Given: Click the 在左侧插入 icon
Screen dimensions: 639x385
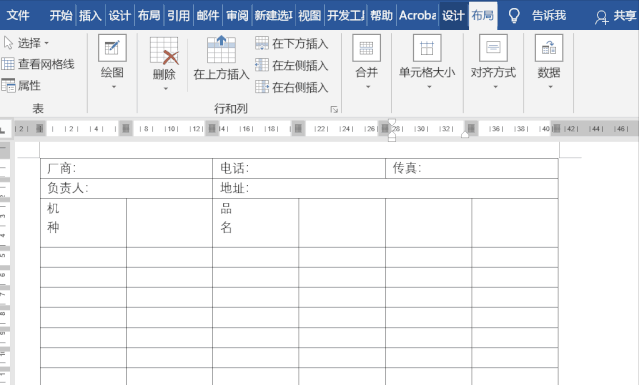Looking at the screenshot, I should pos(262,65).
